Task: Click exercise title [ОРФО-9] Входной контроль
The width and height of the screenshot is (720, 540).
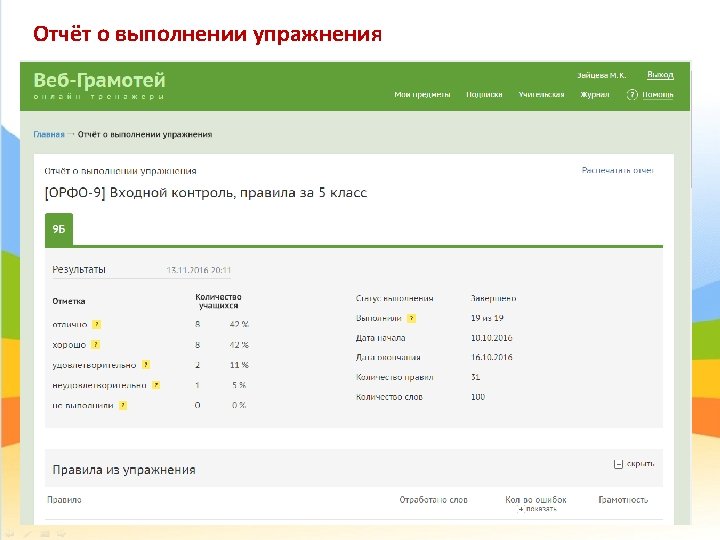Action: click(x=206, y=193)
